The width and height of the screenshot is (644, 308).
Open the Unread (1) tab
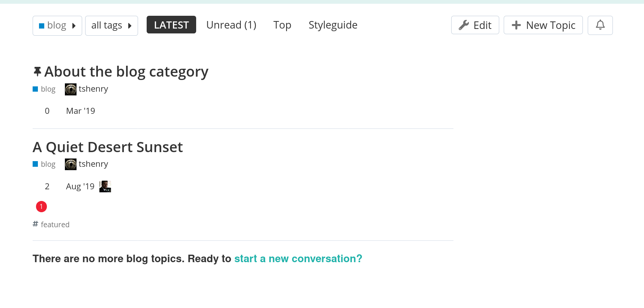[231, 25]
